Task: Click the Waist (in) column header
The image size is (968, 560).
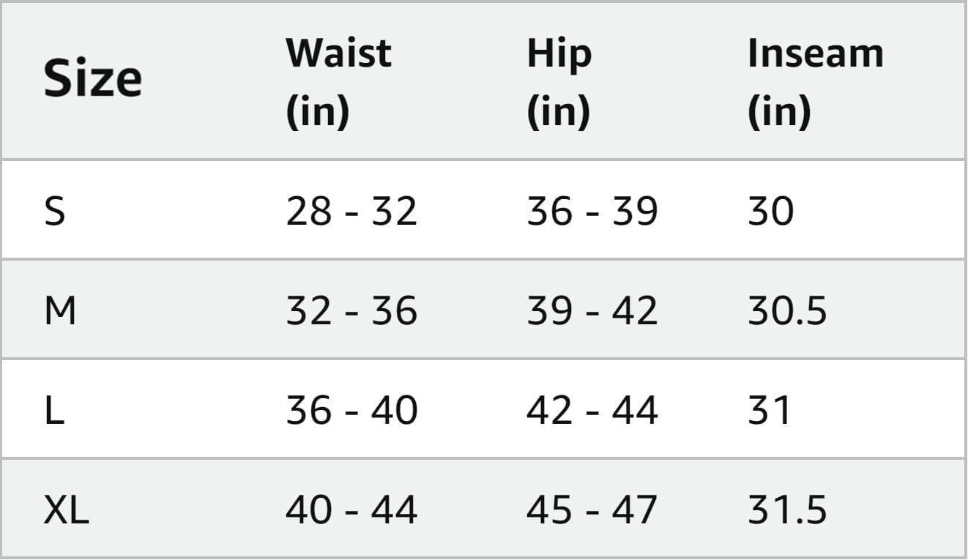Action: point(338,81)
